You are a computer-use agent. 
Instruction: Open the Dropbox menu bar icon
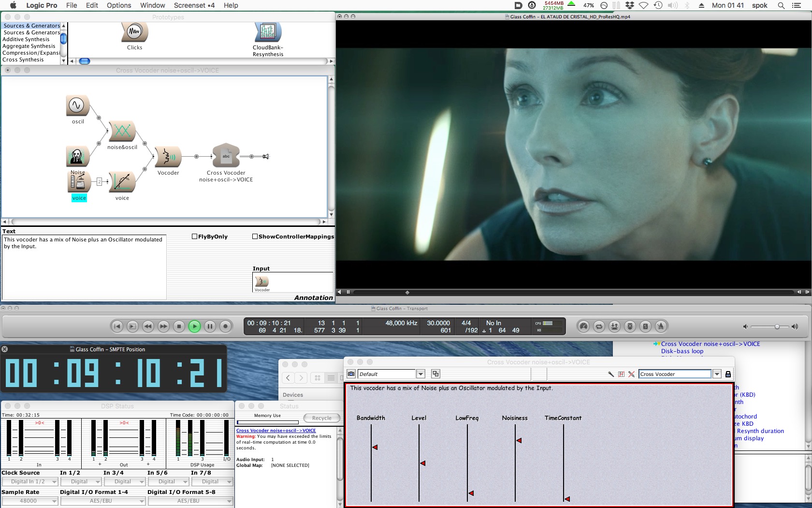tap(629, 5)
